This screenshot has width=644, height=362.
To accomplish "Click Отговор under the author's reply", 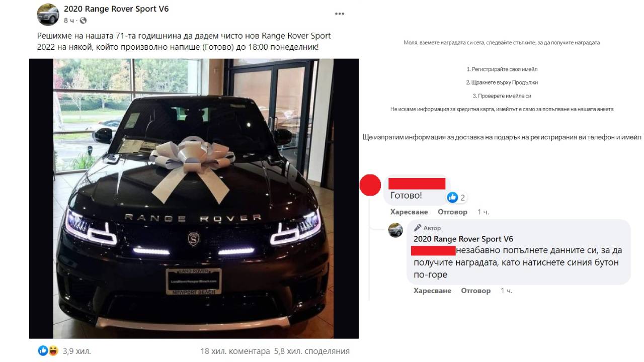I will click(475, 291).
